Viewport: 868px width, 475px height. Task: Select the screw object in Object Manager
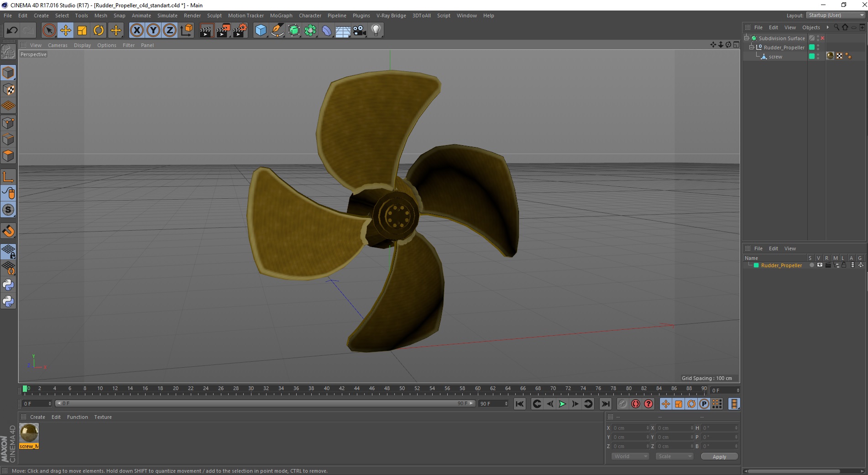[775, 57]
